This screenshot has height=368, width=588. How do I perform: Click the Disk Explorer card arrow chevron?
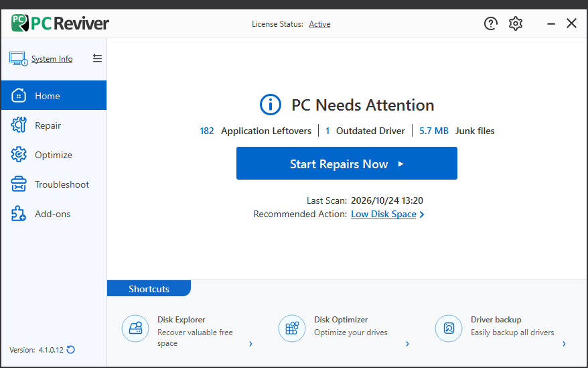(x=251, y=344)
